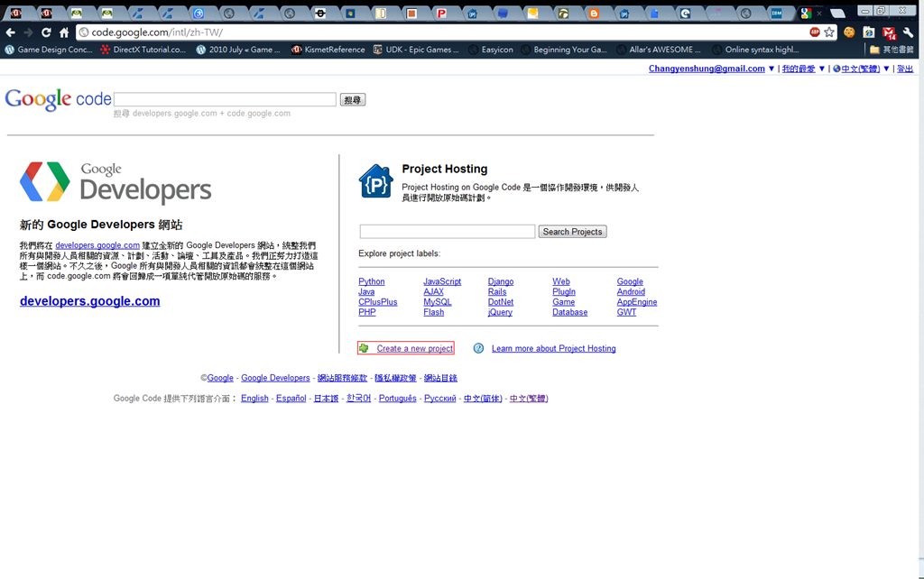
Task: Open the 隱私權政策 footer link
Action: pyautogui.click(x=395, y=378)
